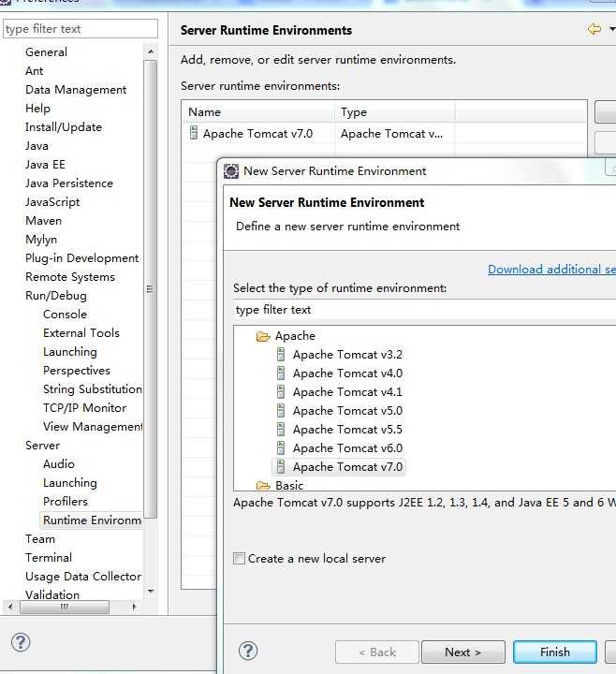Click the Tomcat v7.0 server icon in tree
This screenshot has width=616, height=674.
point(281,466)
